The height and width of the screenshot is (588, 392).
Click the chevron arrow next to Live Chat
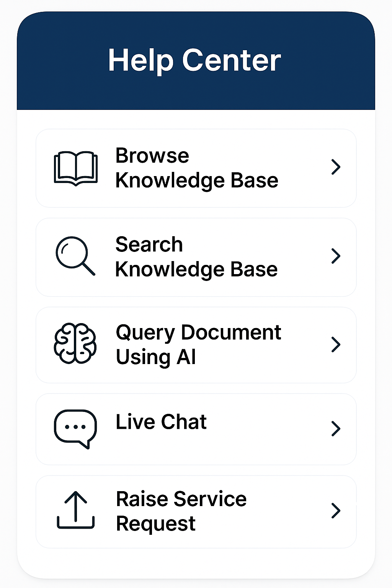(336, 428)
